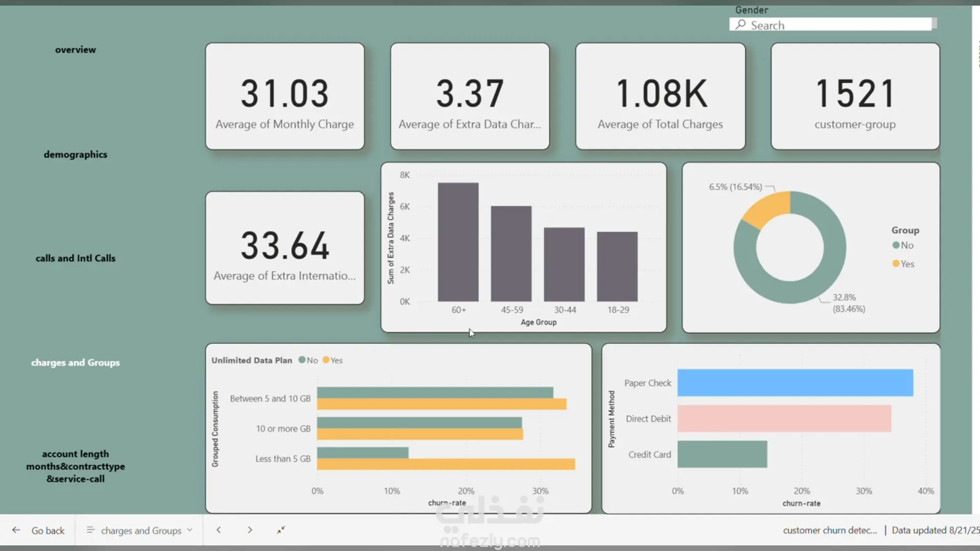
Task: Open the overview navigation page
Action: [x=76, y=50]
